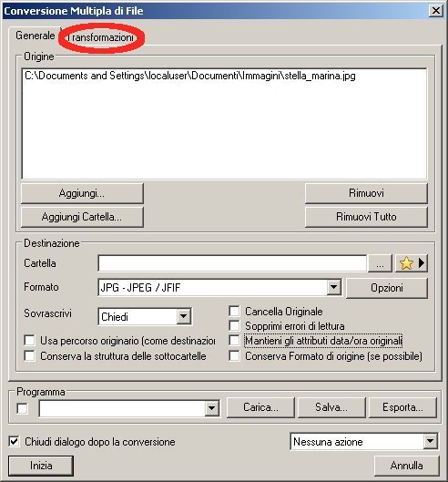Screen dimensions: 448x482
Task: Check Conserva Formato di origine option
Action: (234, 356)
